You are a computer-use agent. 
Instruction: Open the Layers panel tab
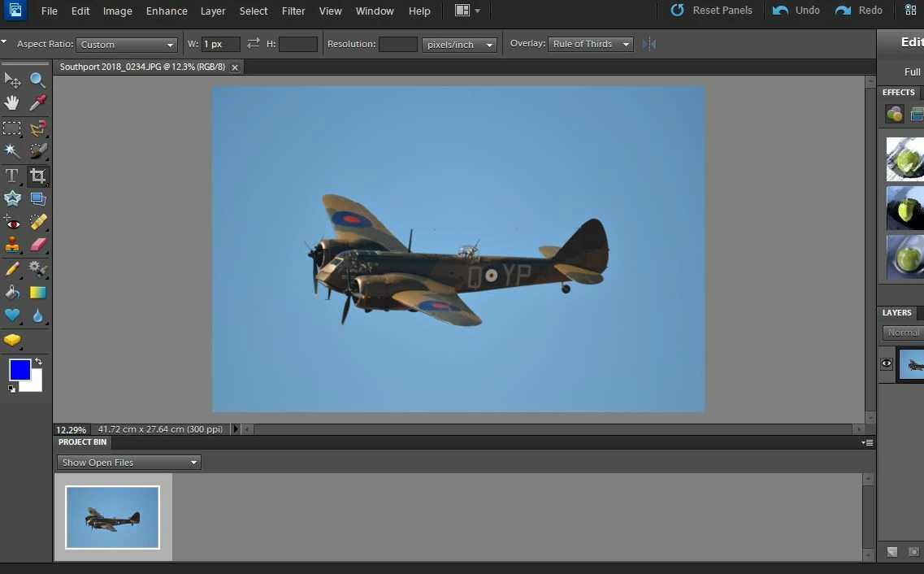897,313
